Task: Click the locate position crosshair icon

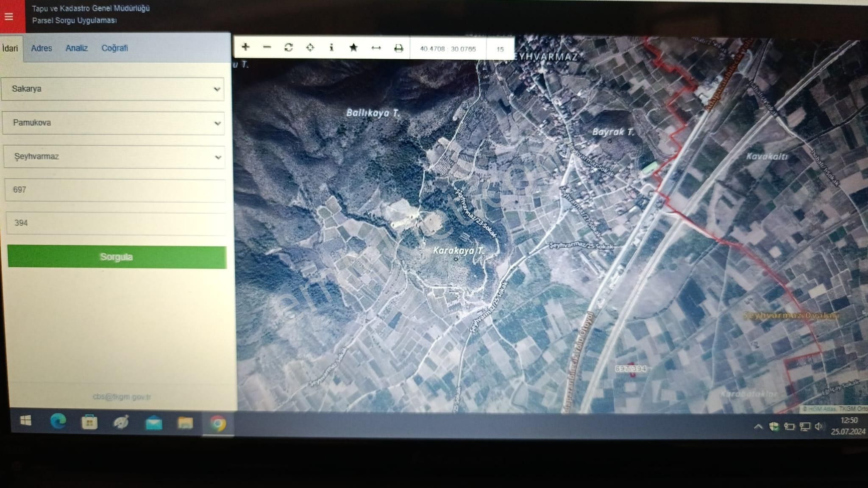Action: click(310, 47)
